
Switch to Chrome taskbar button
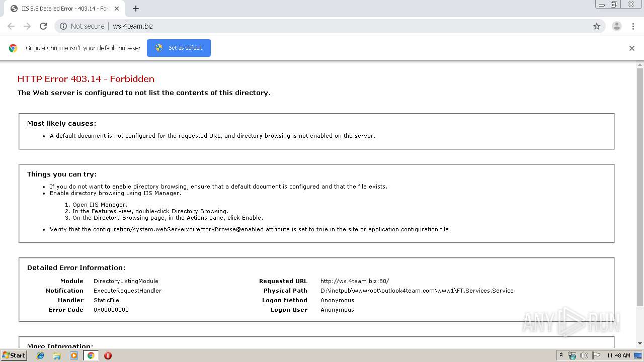91,355
